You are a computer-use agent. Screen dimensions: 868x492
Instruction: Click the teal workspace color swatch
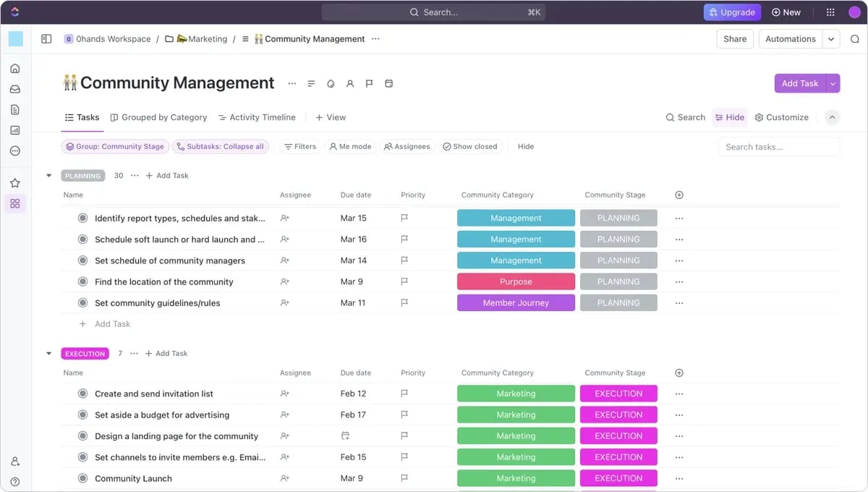click(x=16, y=38)
